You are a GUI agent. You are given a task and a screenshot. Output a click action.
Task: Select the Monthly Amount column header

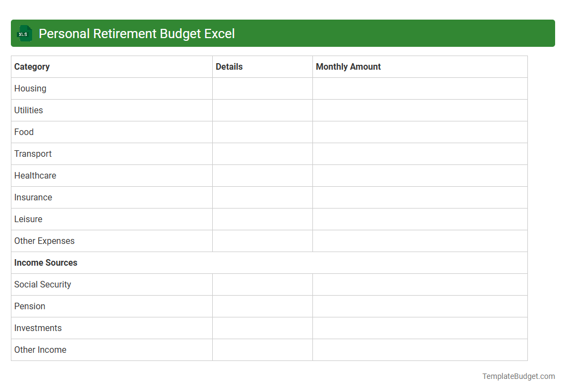(348, 66)
